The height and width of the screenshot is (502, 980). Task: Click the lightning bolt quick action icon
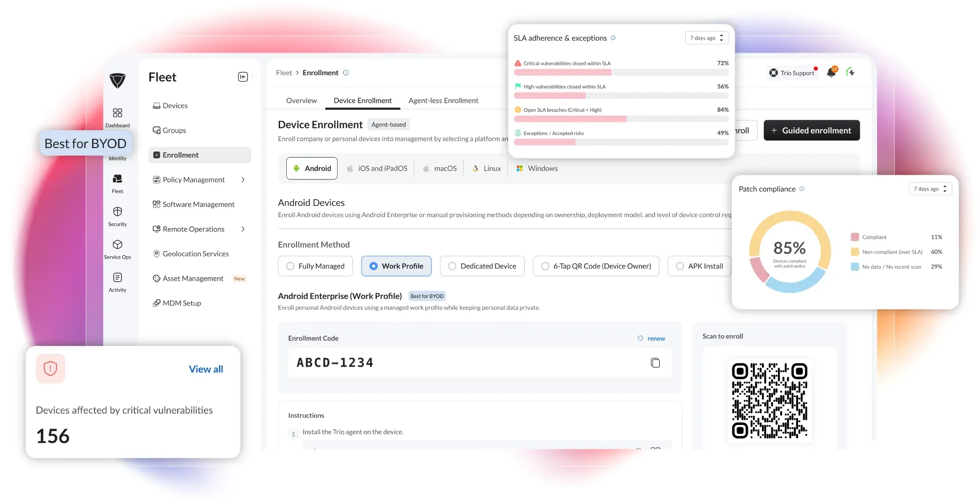click(x=850, y=72)
